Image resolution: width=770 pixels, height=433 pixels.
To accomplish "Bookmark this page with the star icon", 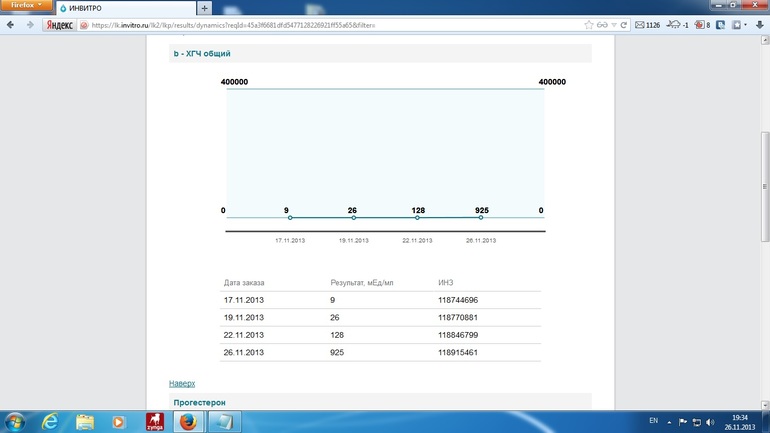I will click(589, 25).
